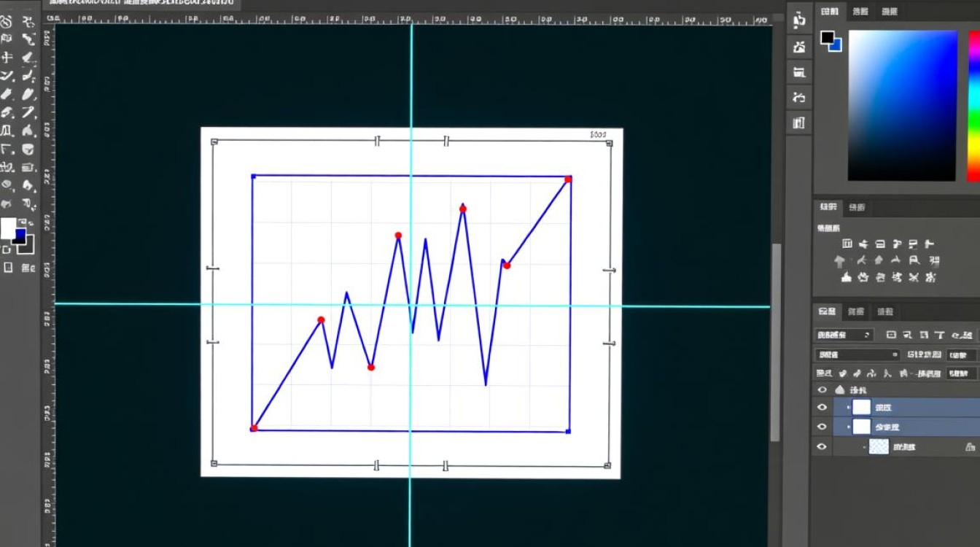Open the layer filter kind dropdown
The width and height of the screenshot is (980, 547).
tap(844, 335)
